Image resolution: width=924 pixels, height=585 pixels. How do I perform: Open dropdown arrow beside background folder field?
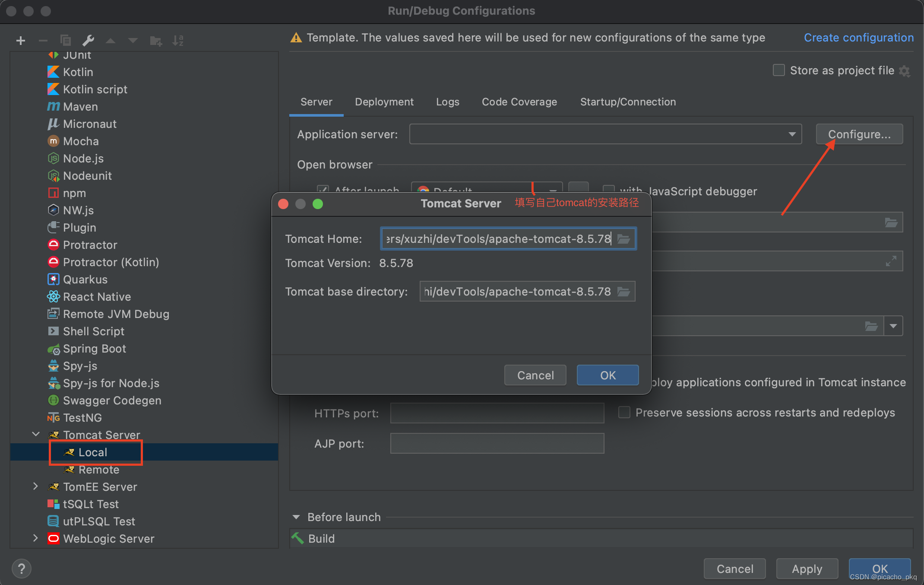point(893,326)
